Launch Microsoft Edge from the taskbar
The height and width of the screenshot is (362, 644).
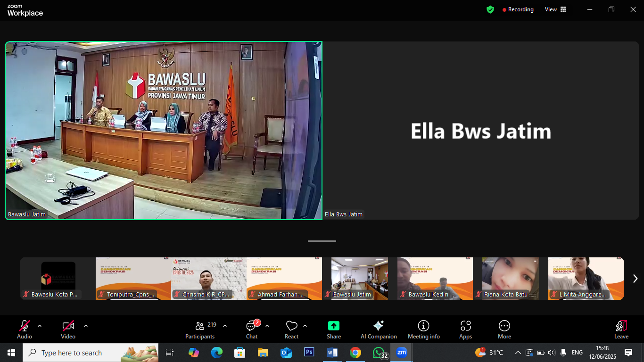[216, 353]
